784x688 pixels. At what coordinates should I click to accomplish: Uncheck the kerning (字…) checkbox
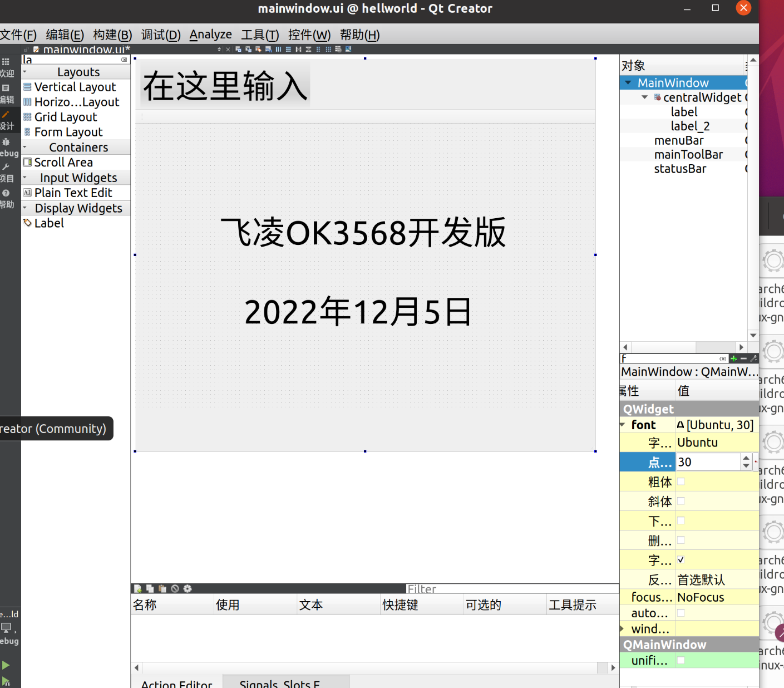pos(681,559)
